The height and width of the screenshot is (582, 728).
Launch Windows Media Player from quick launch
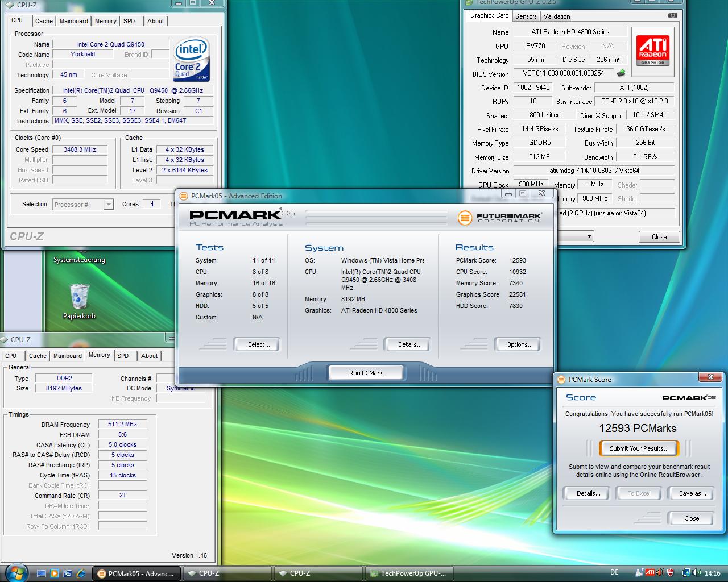pyautogui.click(x=55, y=573)
